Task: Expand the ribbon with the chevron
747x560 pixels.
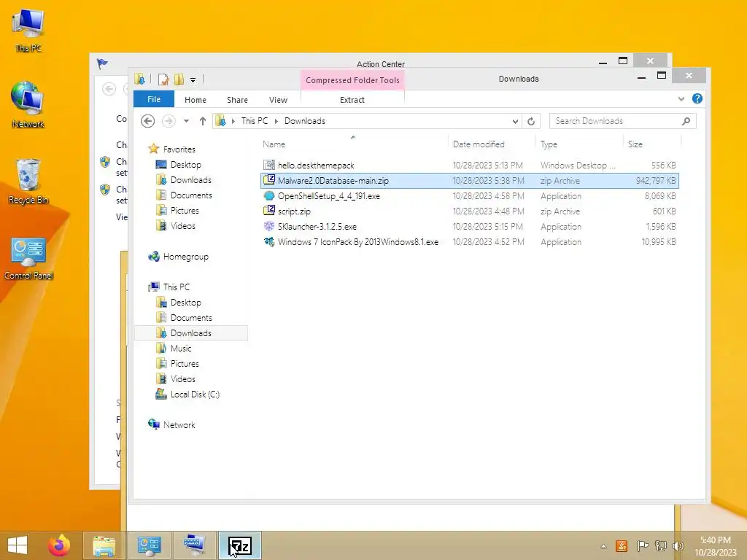Action: [x=681, y=99]
